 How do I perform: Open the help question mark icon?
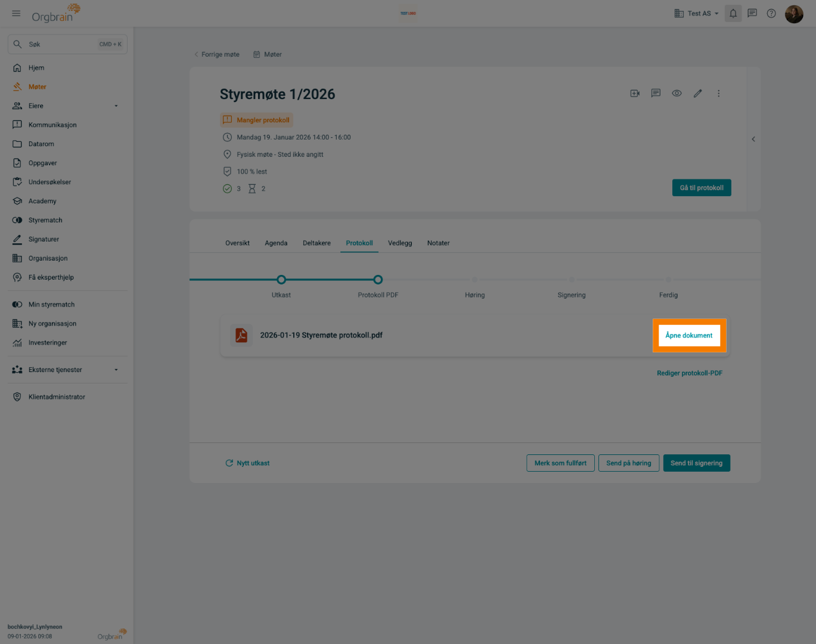771,13
